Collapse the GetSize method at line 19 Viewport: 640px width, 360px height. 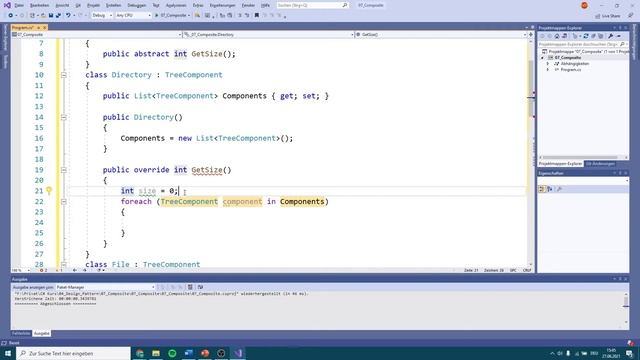[64, 170]
